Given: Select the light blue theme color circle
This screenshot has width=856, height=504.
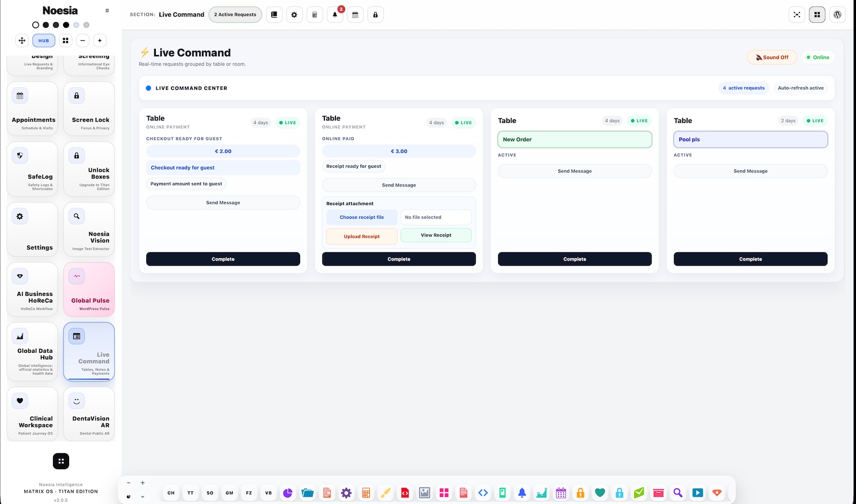Looking at the screenshot, I should (76, 25).
